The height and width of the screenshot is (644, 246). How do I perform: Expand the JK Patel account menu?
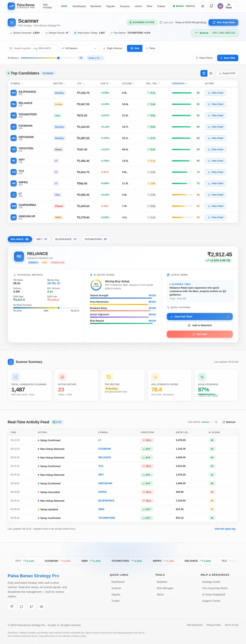point(228,6)
